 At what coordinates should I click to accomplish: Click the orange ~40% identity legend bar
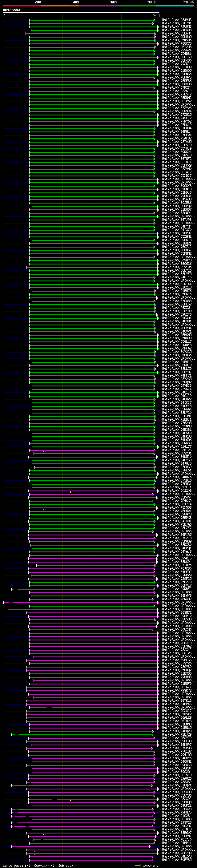[60, 6]
